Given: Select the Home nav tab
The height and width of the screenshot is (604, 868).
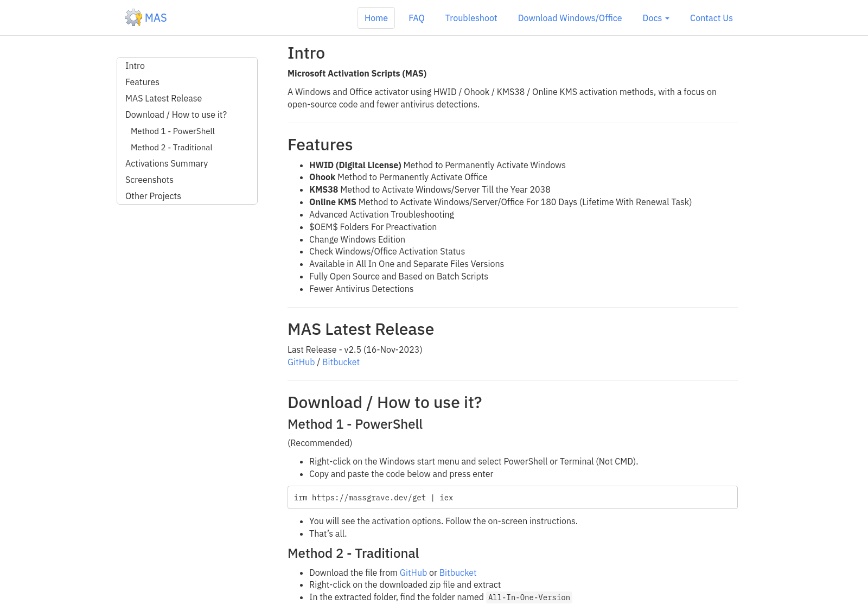Looking at the screenshot, I should pyautogui.click(x=376, y=18).
